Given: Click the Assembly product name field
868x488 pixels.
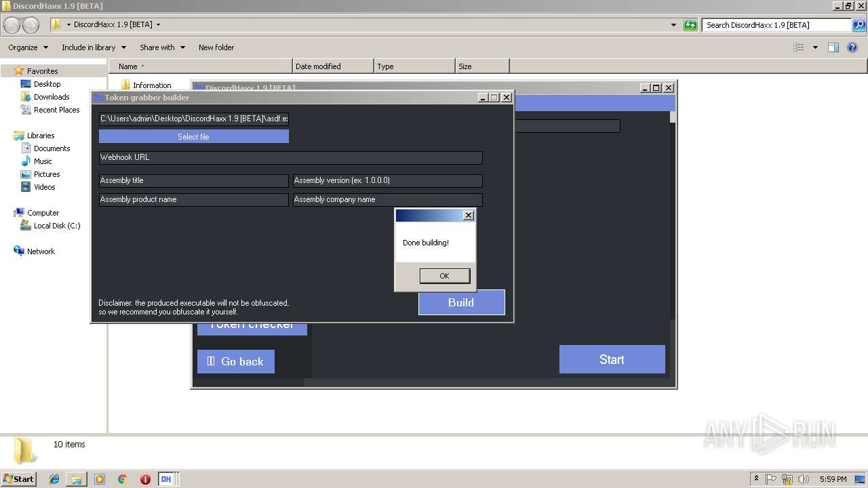Looking at the screenshot, I should pyautogui.click(x=193, y=199).
